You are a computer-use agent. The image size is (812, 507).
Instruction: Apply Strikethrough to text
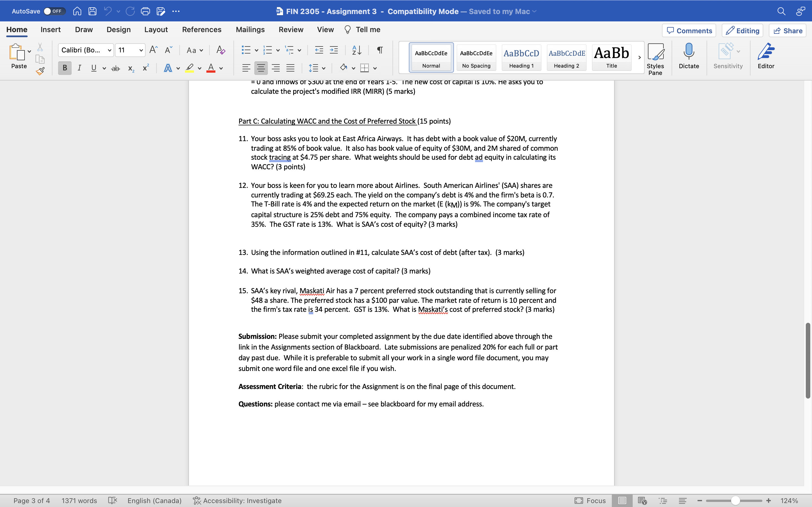115,68
